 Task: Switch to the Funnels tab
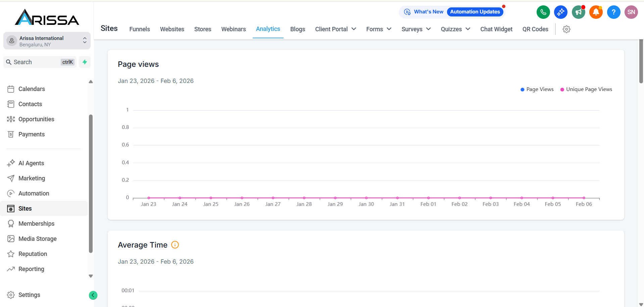(x=140, y=29)
